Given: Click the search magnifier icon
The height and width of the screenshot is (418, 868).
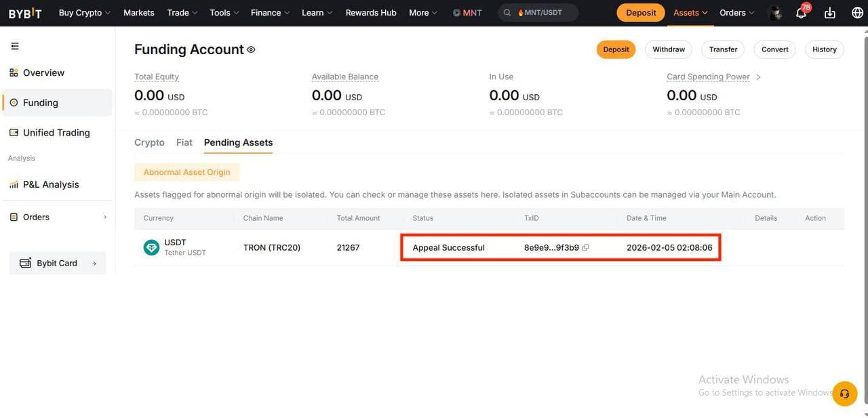Looking at the screenshot, I should tap(507, 13).
